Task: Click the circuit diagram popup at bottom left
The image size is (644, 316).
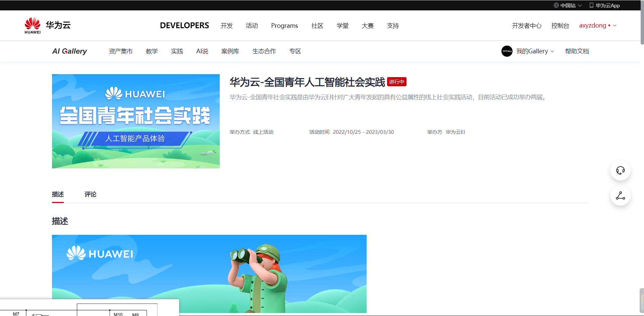Action: click(90, 308)
